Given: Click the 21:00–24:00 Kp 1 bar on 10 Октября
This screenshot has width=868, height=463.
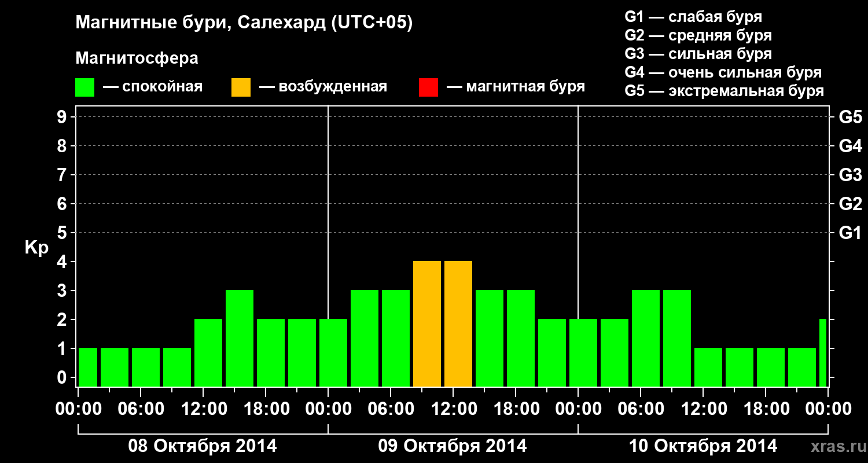Looking at the screenshot, I should click(802, 368).
